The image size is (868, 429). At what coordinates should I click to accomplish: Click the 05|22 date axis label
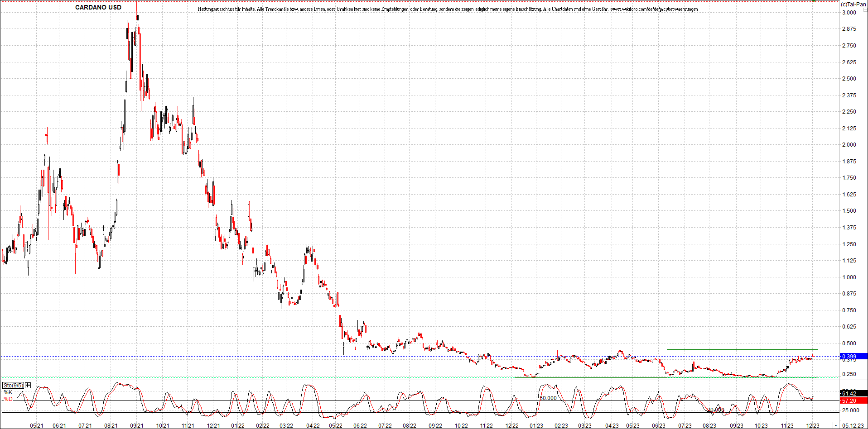coord(336,425)
